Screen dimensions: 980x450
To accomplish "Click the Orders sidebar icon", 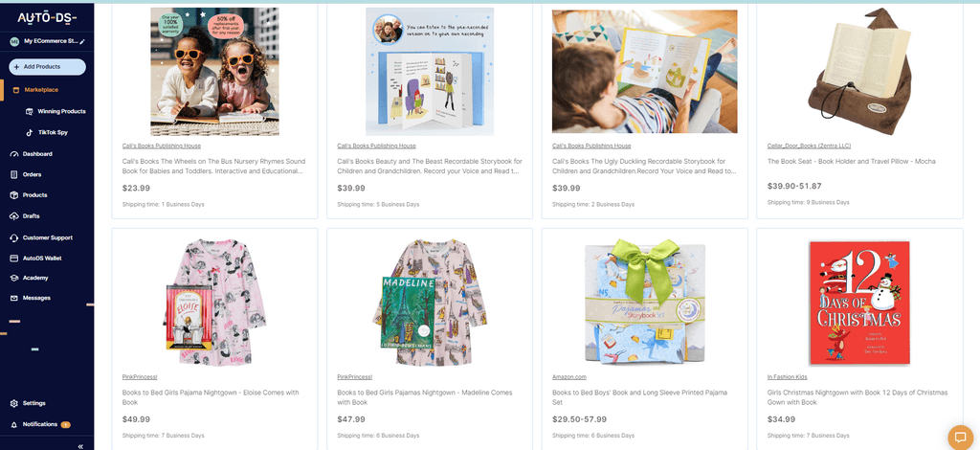I will 13,174.
